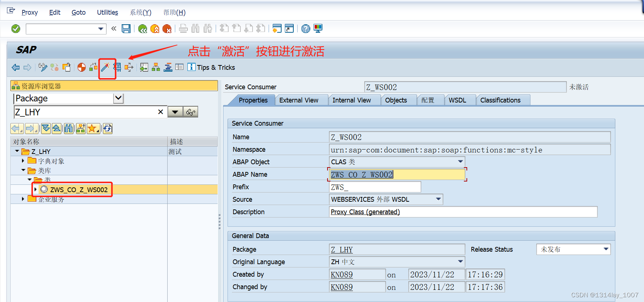Open the 帮助(H) menu
The width and height of the screenshot is (644, 302).
click(174, 12)
